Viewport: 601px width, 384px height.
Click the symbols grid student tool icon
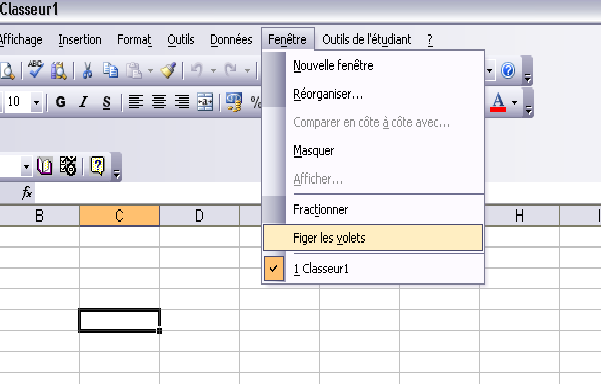coord(68,166)
